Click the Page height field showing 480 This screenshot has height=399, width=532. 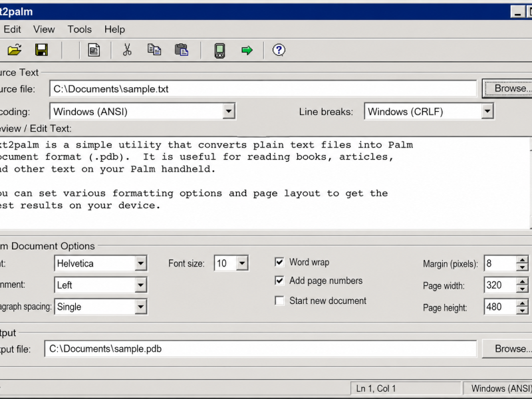[x=500, y=307]
